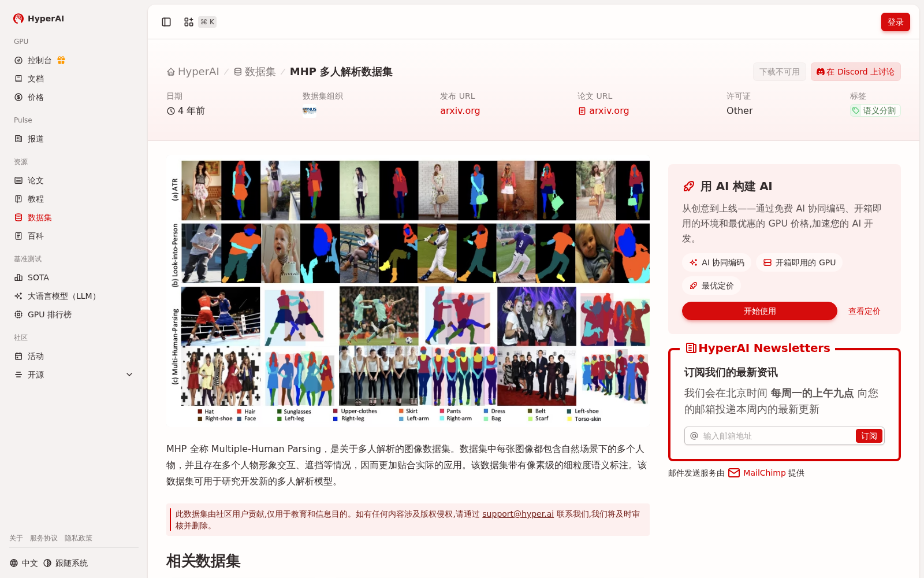The image size is (924, 578).
Task: Open the 中文 language selector
Action: point(24,563)
